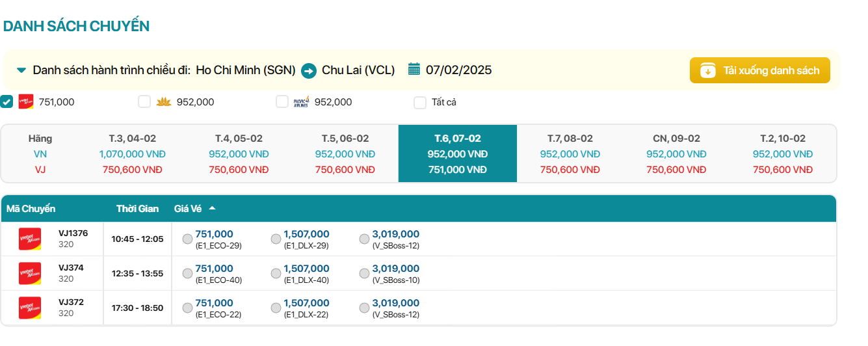The width and height of the screenshot is (868, 346).
Task: Pick 1,507,000 E1_DLX-22 fare for VJ372
Action: coord(276,308)
